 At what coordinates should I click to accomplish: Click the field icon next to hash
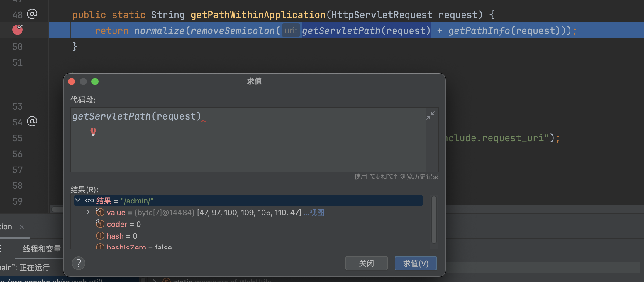point(100,236)
